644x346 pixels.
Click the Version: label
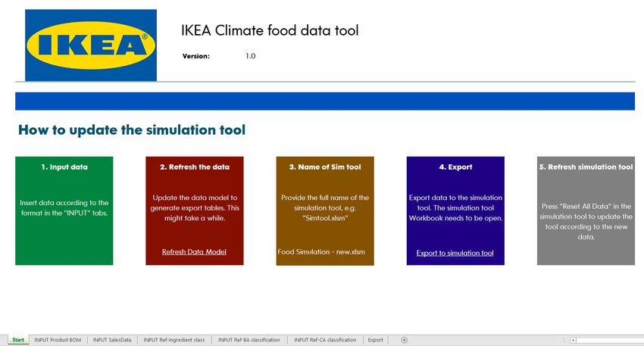[x=196, y=56]
